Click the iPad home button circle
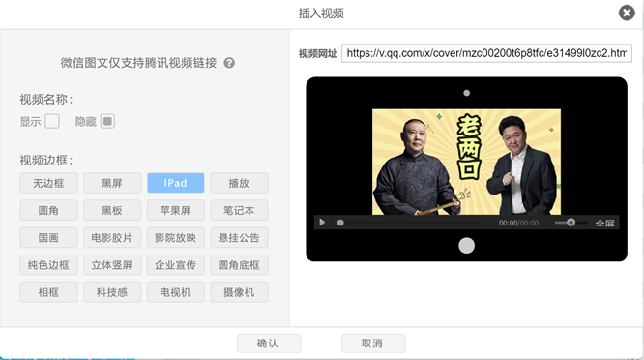Image resolution: width=644 pixels, height=360 pixels. click(466, 246)
